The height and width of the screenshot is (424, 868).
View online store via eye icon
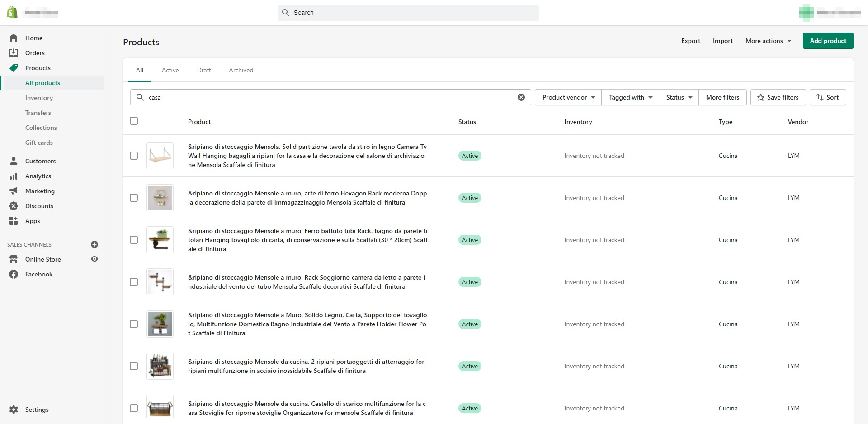point(94,259)
